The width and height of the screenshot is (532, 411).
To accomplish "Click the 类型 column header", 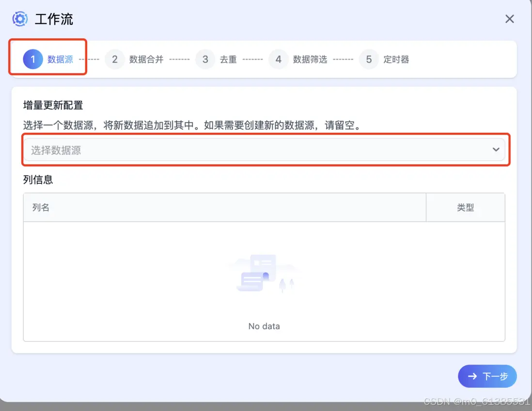I will [465, 207].
